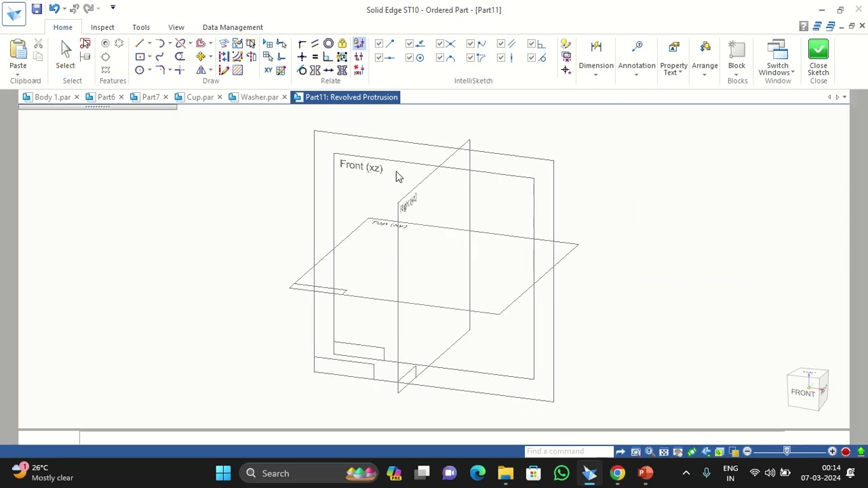Apply the Parallel relationship
The height and width of the screenshot is (488, 868).
(x=315, y=43)
